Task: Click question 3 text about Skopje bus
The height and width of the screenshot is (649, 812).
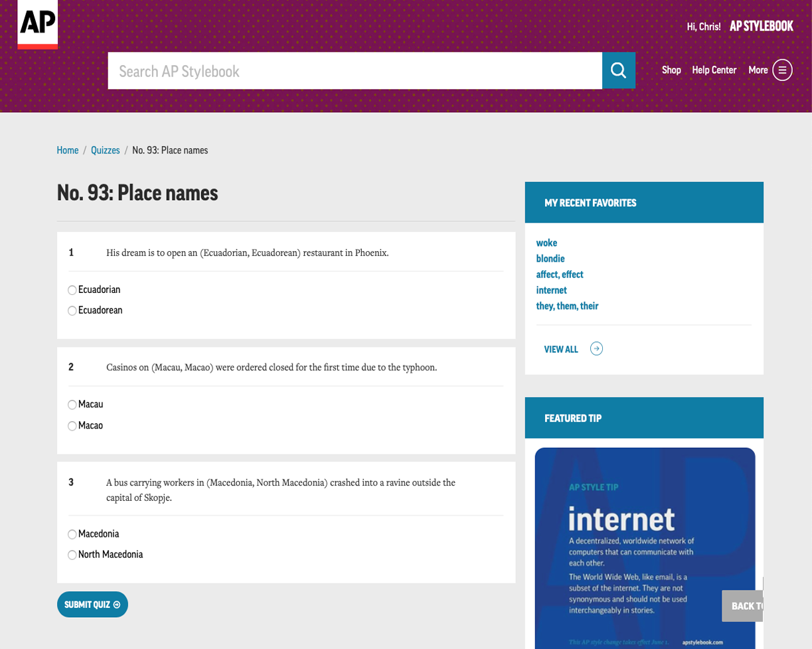Action: 281,490
